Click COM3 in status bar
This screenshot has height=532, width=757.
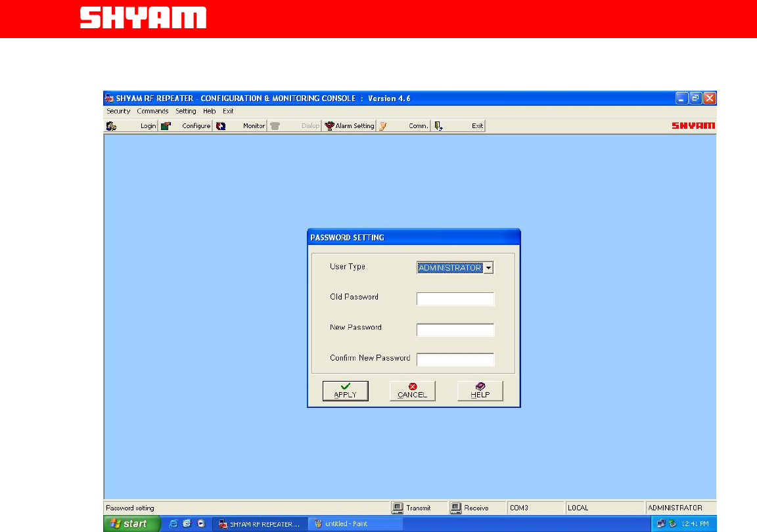pos(519,508)
